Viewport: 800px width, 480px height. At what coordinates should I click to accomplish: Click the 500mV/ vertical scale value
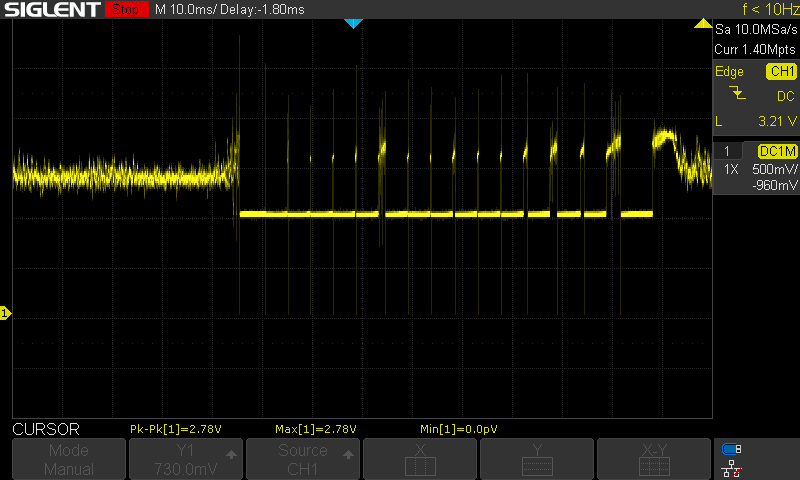pos(774,169)
